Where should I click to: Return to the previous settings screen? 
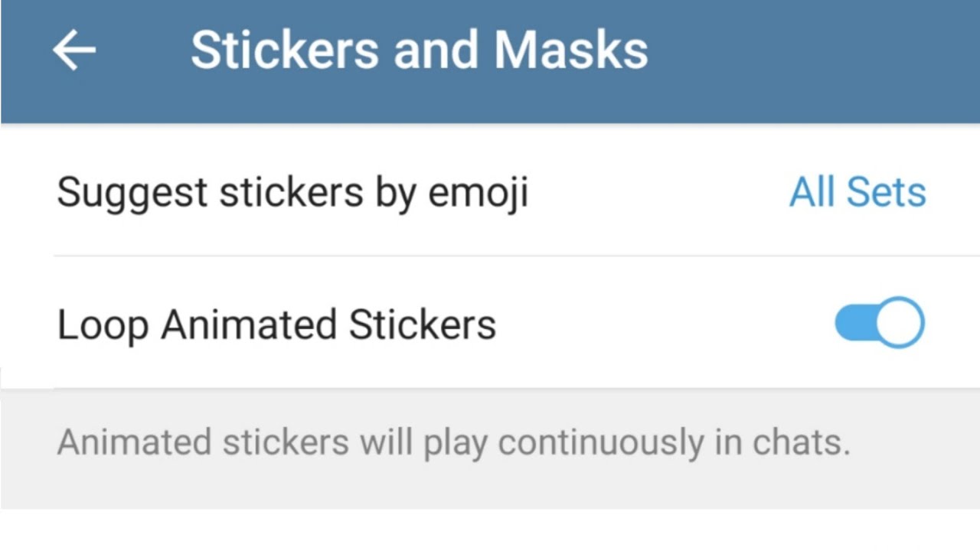[x=74, y=51]
